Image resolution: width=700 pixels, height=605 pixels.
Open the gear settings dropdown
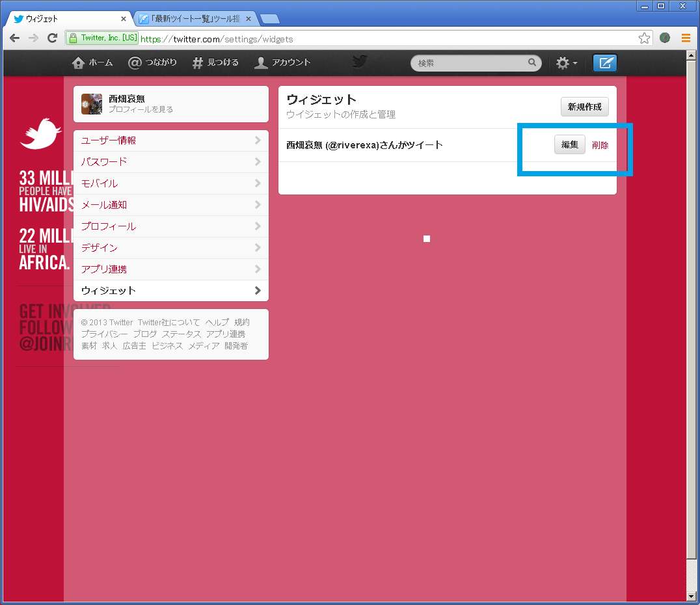pos(567,63)
